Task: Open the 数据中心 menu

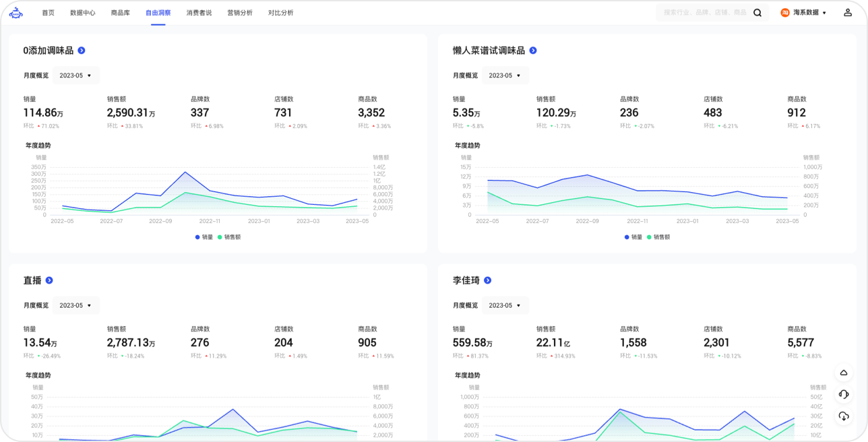Action: tap(83, 13)
